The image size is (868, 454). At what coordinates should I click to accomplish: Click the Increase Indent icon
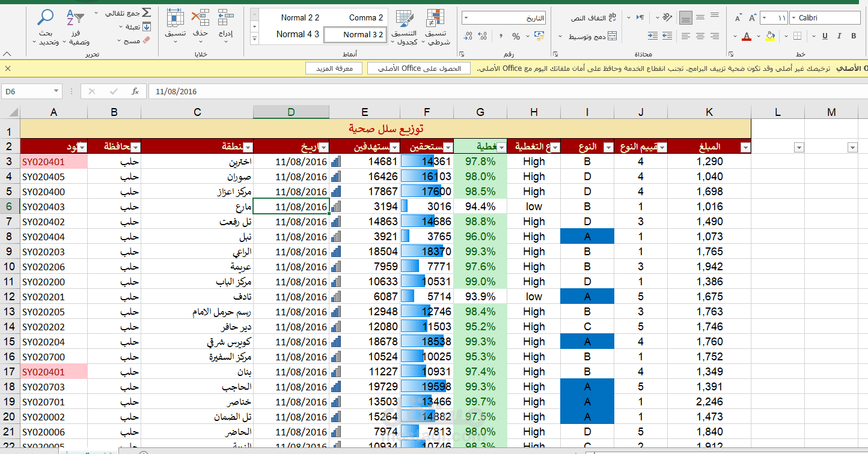tap(653, 35)
